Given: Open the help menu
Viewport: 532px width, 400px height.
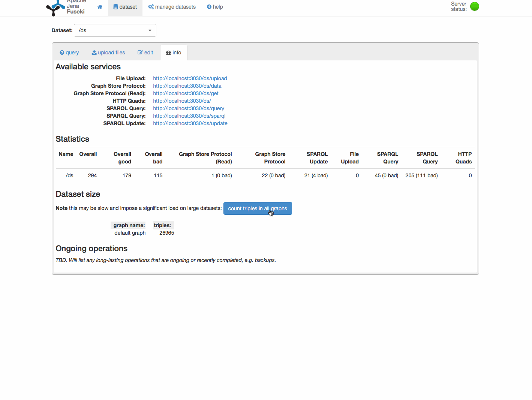Looking at the screenshot, I should pos(215,7).
